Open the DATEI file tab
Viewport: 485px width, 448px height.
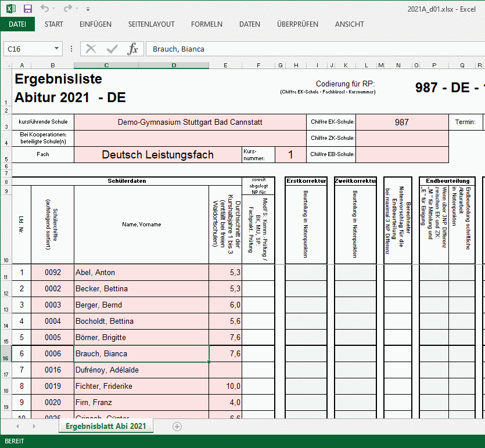click(17, 24)
